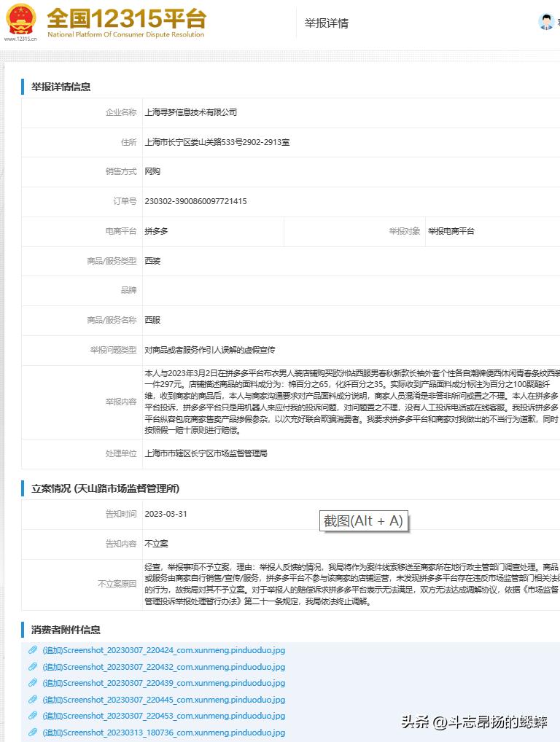Click the 订单号 field label
The height and width of the screenshot is (742, 560).
pos(125,201)
